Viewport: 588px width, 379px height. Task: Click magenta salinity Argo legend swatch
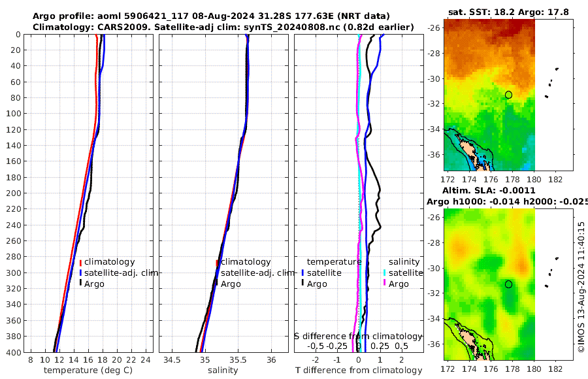coord(384,284)
